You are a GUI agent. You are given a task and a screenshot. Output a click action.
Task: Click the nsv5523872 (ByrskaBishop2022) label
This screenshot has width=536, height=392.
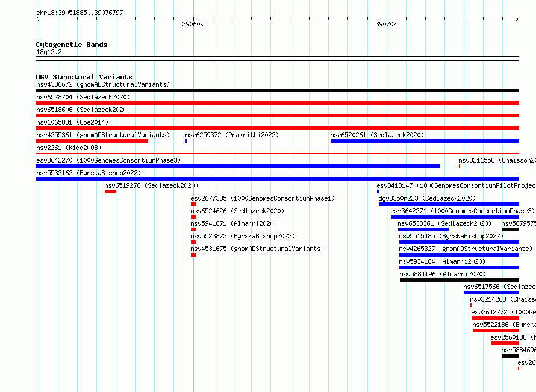coord(243,236)
